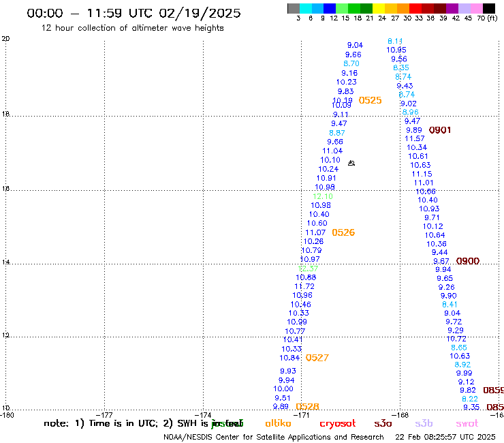Image resolution: width=504 pixels, height=443 pixels.
Task: Click the altika satellite legend label
Action: coord(278,423)
